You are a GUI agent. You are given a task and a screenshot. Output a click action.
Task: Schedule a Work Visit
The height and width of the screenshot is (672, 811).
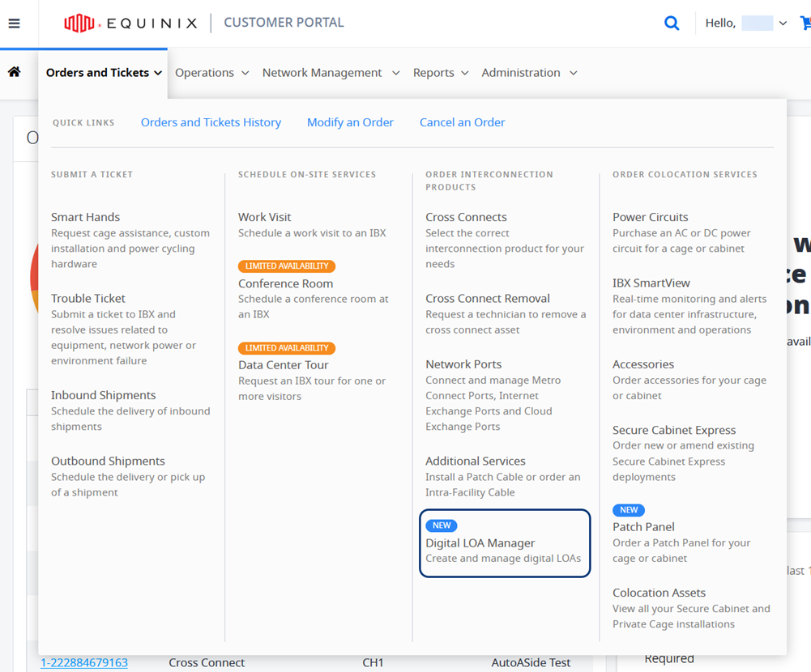[264, 217]
